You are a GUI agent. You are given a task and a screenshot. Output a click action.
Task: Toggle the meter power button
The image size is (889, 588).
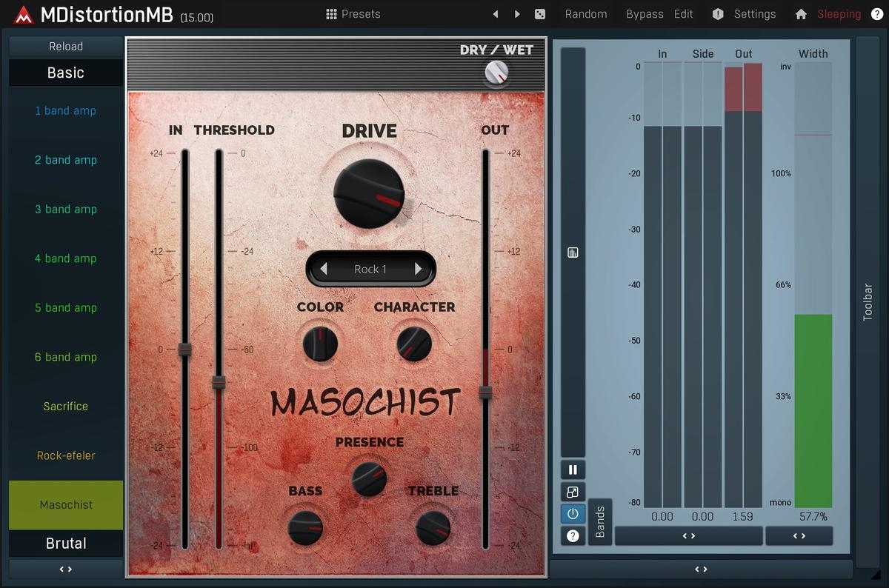coord(573,513)
